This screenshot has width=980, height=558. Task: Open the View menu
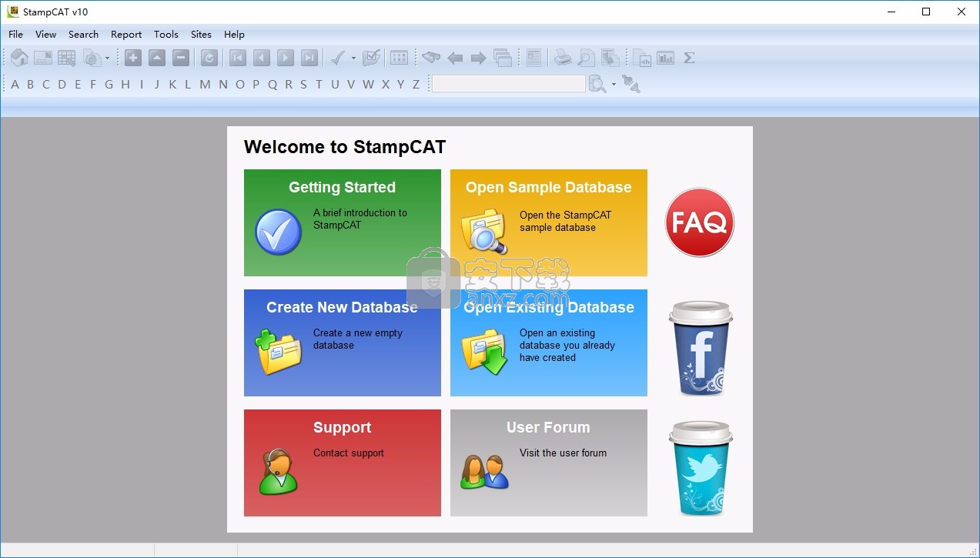click(x=46, y=34)
